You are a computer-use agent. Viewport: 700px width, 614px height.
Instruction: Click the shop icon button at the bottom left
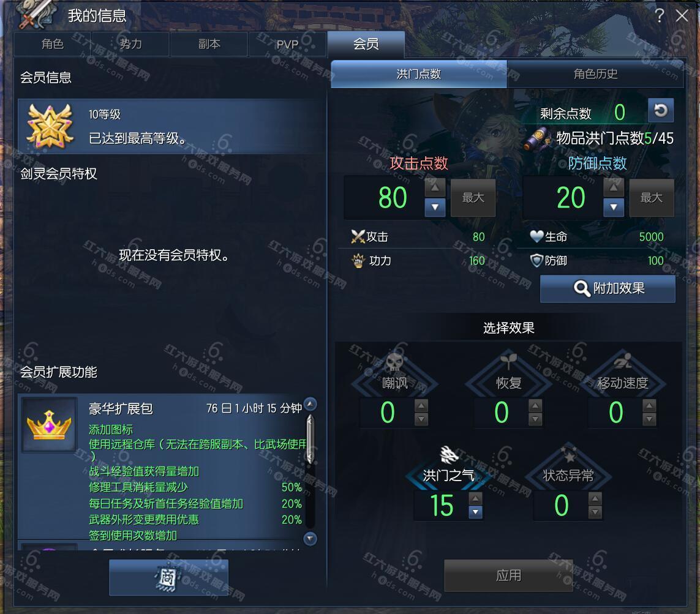(x=168, y=577)
